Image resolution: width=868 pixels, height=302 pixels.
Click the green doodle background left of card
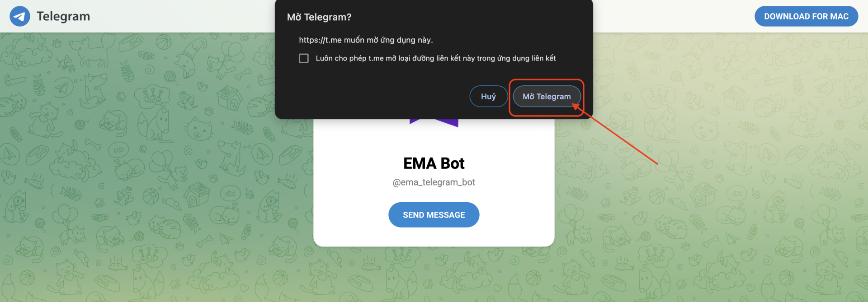[158, 181]
